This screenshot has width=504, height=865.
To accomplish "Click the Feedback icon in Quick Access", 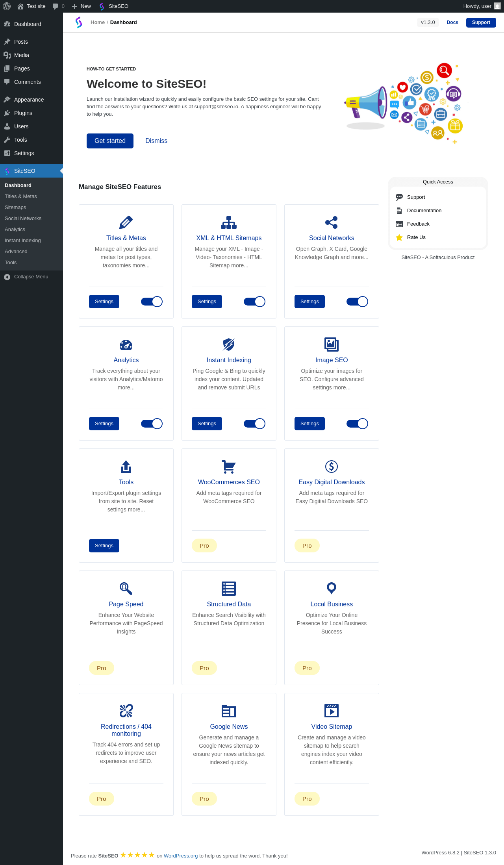I will (399, 224).
